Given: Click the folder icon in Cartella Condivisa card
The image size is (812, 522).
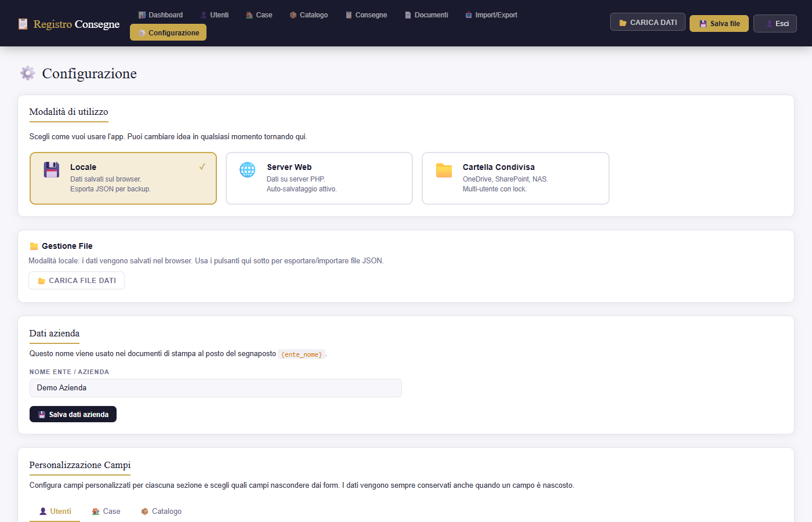Looking at the screenshot, I should (x=444, y=169).
